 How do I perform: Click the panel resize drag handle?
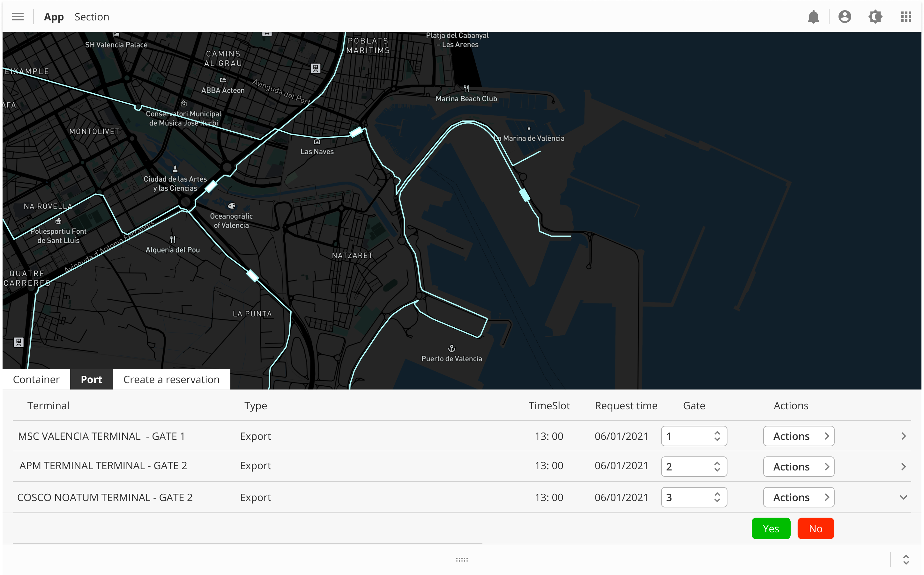click(462, 559)
